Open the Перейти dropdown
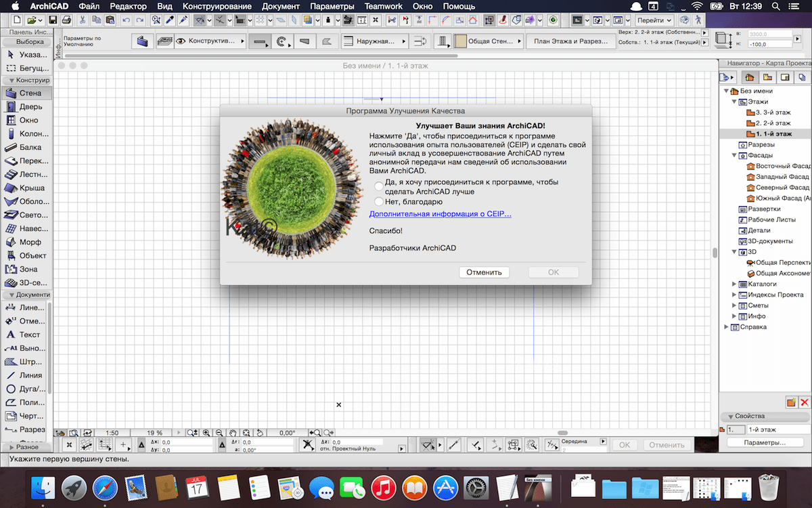This screenshot has width=812, height=508. coord(654,20)
